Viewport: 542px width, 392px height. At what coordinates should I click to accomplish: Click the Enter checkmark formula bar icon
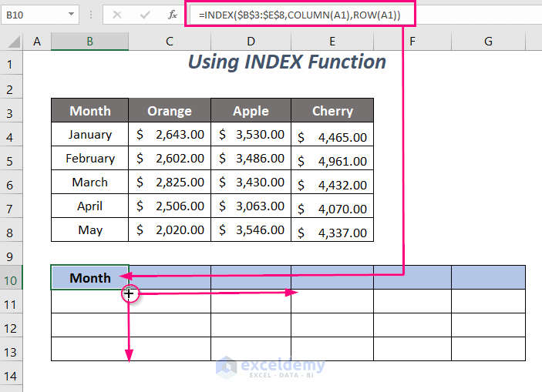pos(145,15)
